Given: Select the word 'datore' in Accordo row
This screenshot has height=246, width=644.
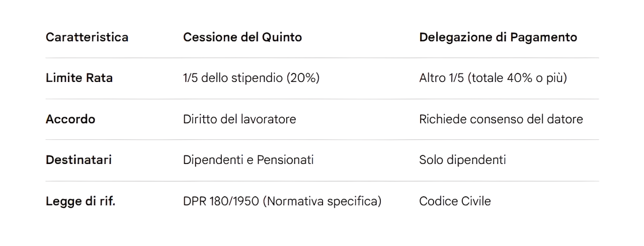Looking at the screenshot, I should coord(567,119).
